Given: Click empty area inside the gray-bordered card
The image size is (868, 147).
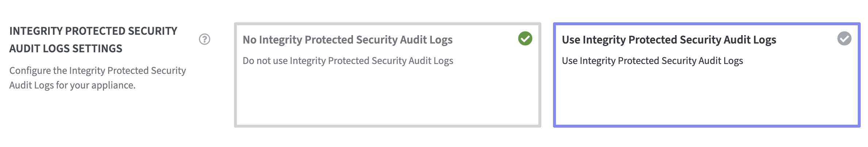Looking at the screenshot, I should [387, 99].
